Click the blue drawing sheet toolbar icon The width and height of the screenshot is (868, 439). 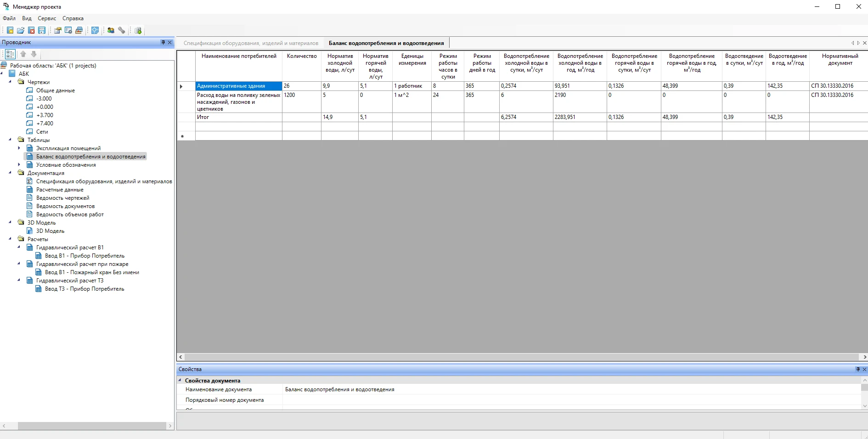point(95,30)
